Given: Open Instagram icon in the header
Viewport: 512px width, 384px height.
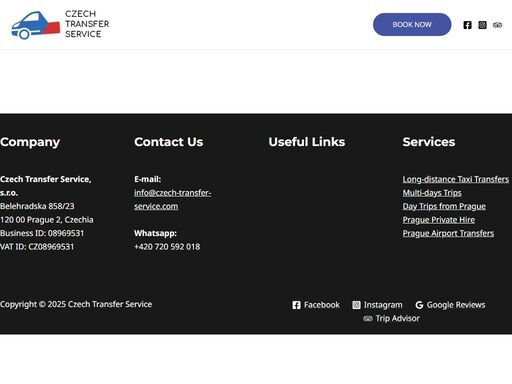Looking at the screenshot, I should (482, 25).
